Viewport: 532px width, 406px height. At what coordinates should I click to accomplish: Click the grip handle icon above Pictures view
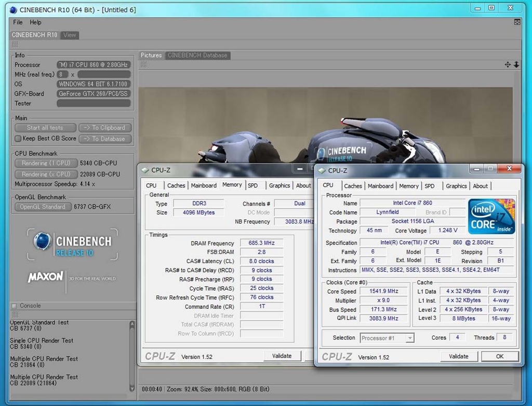(x=144, y=64)
